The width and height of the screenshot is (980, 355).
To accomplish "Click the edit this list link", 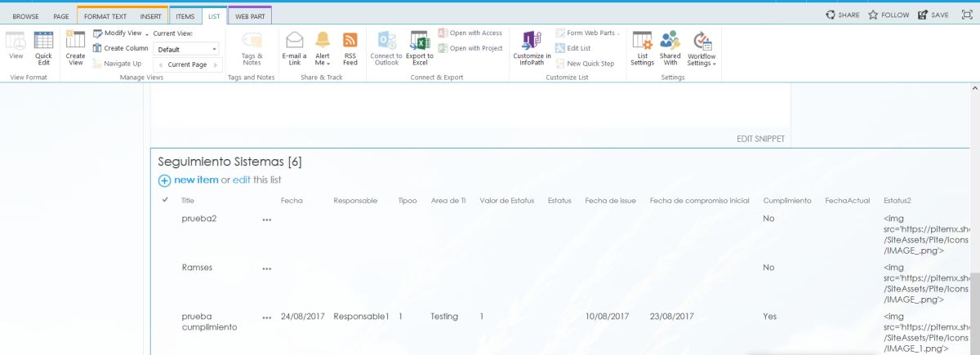I will [x=242, y=180].
